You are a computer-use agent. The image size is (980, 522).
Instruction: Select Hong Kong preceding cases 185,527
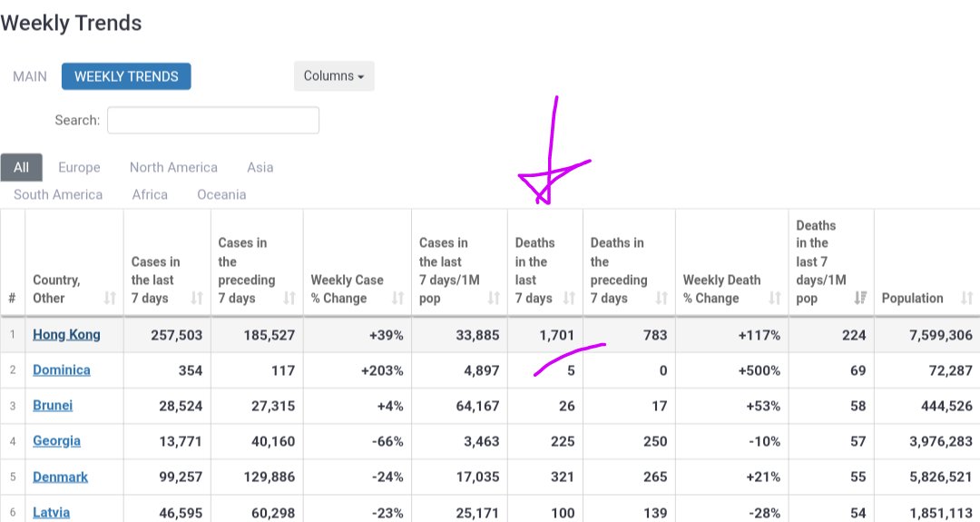(269, 335)
